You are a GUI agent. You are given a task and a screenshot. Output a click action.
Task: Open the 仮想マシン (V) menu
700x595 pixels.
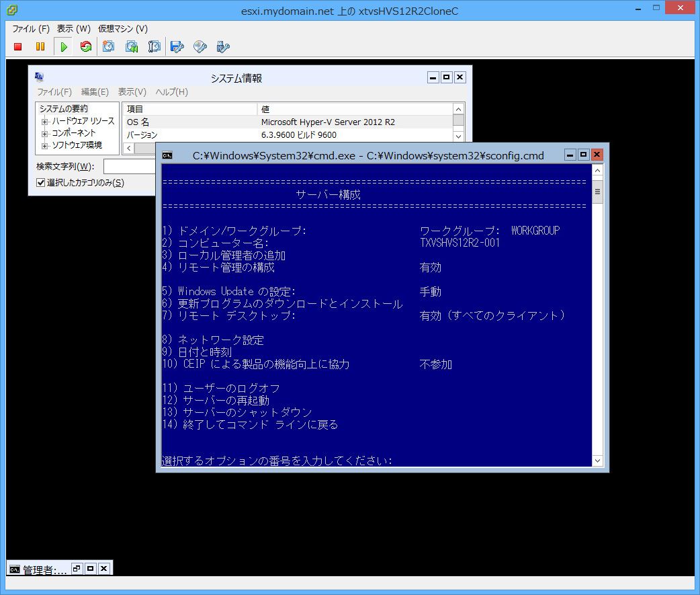pos(123,29)
